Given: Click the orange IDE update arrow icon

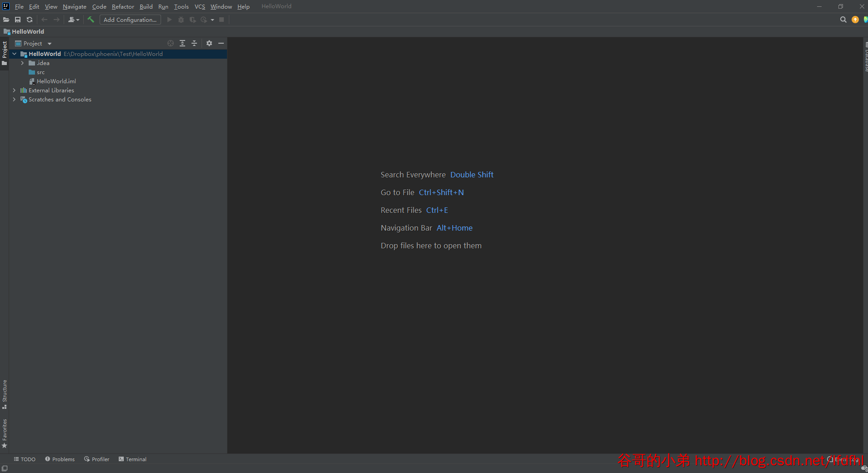Looking at the screenshot, I should [x=855, y=20].
